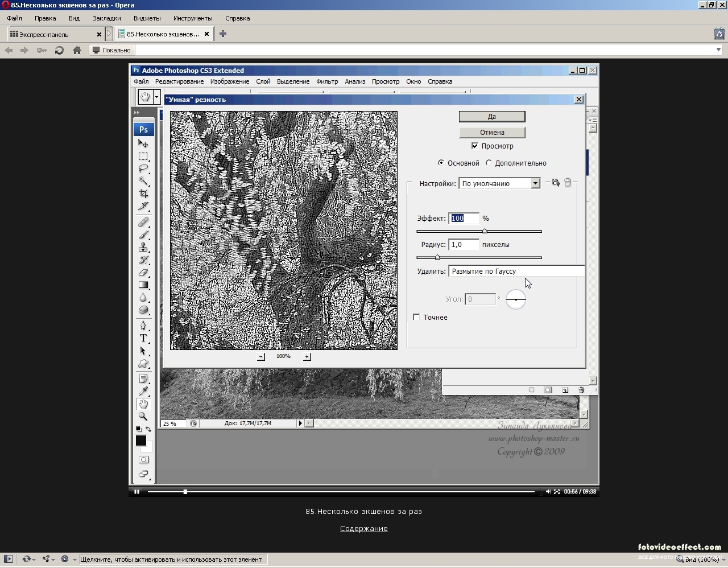Open Photoshop Фильтр menu

pos(327,81)
